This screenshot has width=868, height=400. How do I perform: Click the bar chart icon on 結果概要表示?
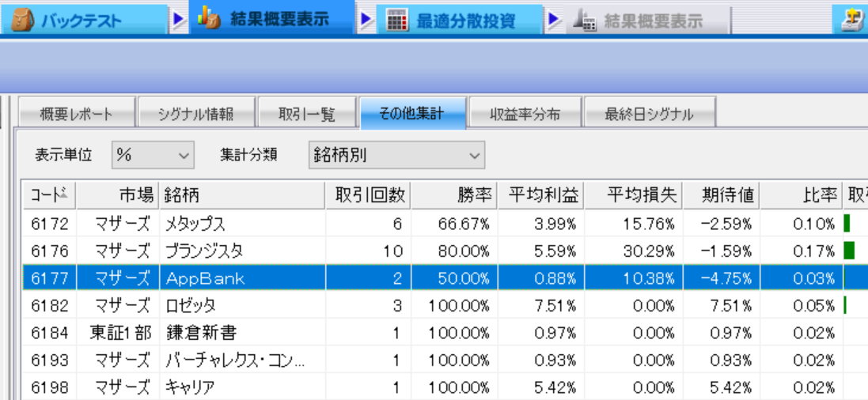tap(209, 18)
